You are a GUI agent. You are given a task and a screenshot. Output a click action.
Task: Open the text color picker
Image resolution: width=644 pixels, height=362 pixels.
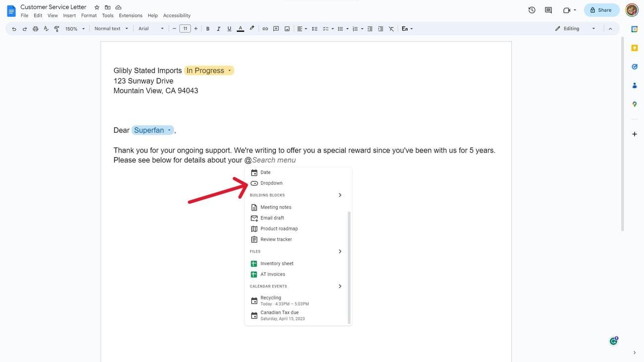tap(240, 29)
